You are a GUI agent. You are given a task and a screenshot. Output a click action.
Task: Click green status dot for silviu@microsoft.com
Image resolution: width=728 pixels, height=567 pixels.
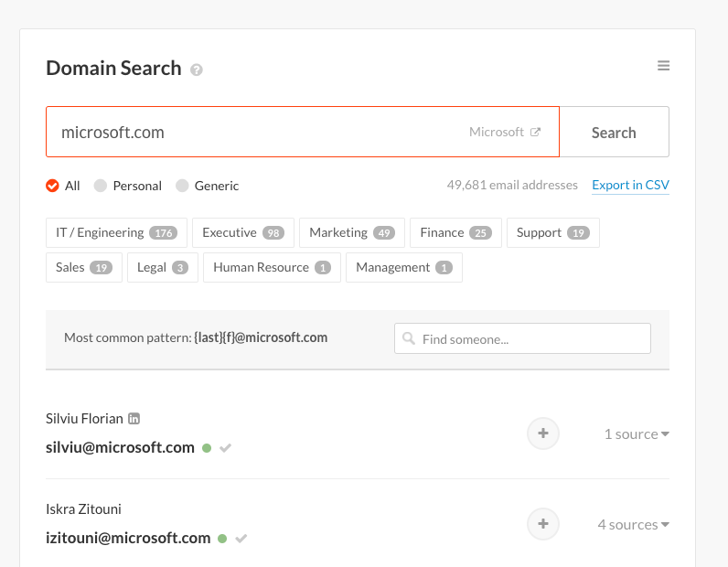click(207, 448)
